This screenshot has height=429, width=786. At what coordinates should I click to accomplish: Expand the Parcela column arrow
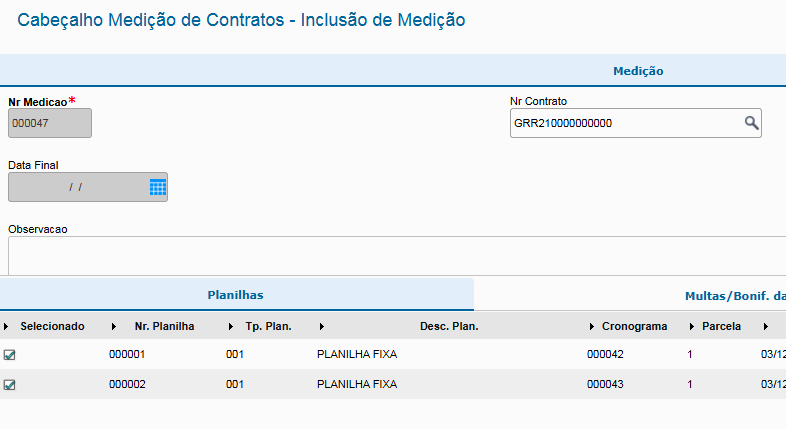[x=692, y=327]
